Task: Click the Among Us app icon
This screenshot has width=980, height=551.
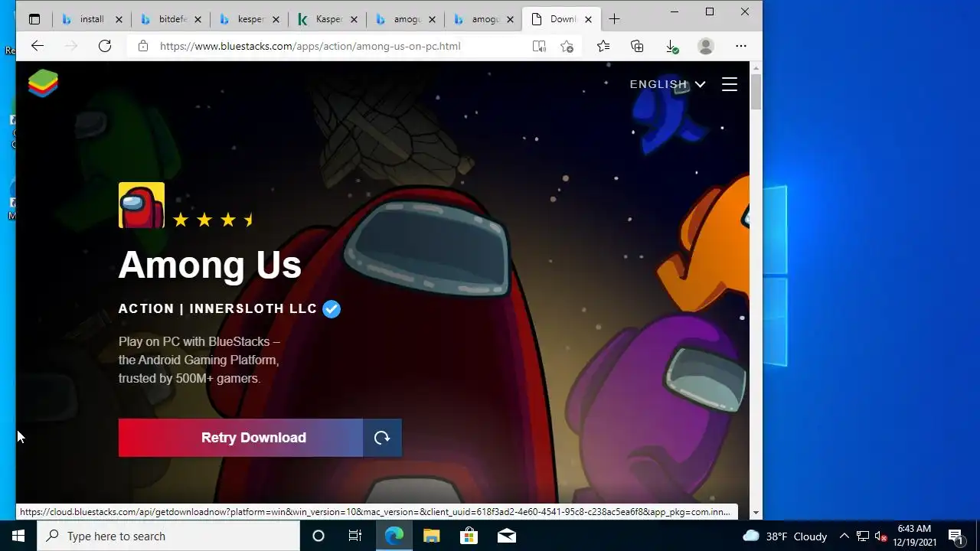Action: [142, 205]
